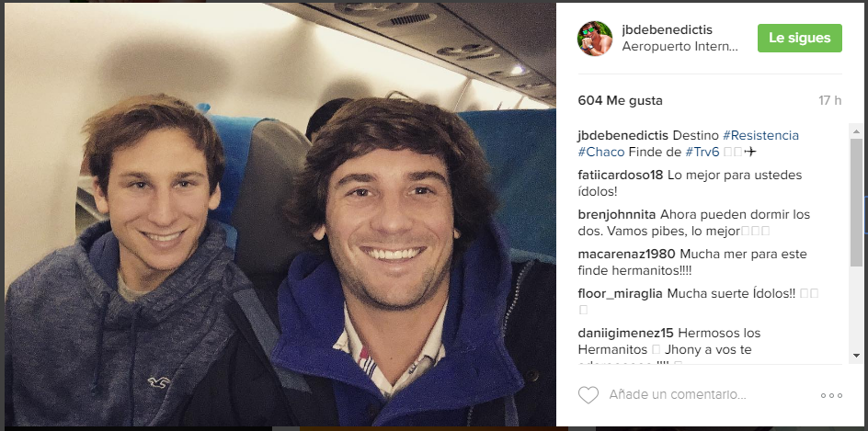Click the heart like icon
Viewport: 868px width, 431px height.
(588, 394)
